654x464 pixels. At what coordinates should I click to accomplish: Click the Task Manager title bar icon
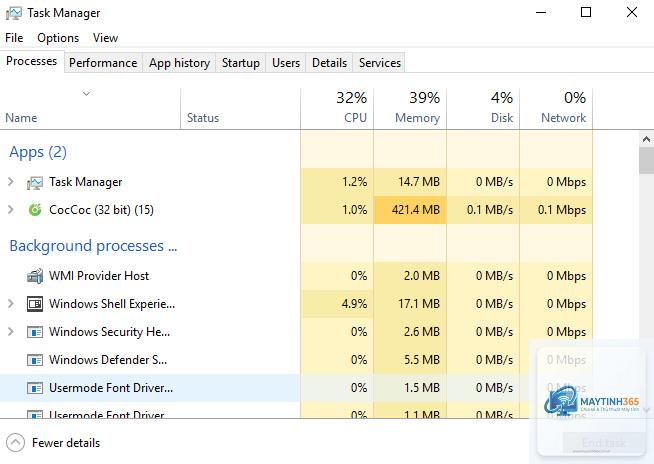click(14, 13)
